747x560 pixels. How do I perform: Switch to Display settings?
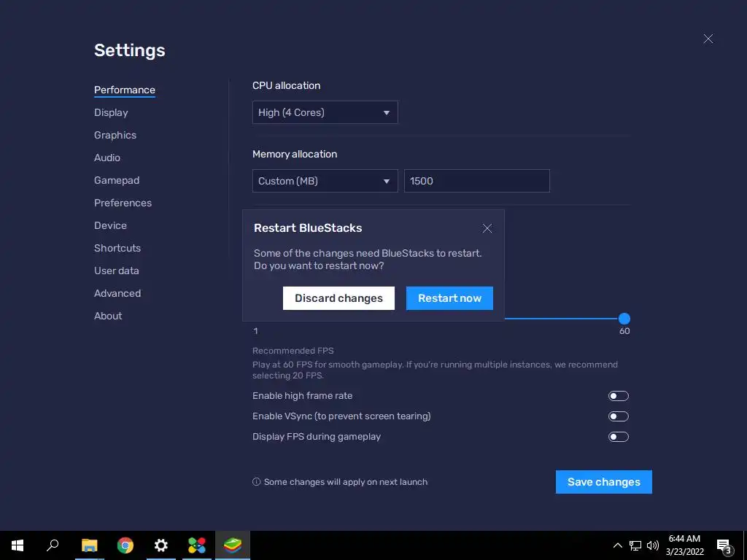point(111,112)
